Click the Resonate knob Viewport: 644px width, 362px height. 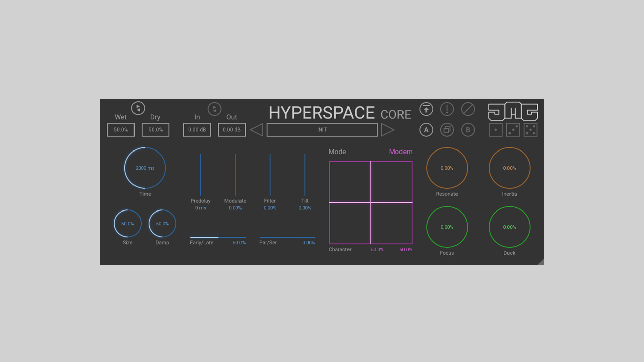(447, 168)
